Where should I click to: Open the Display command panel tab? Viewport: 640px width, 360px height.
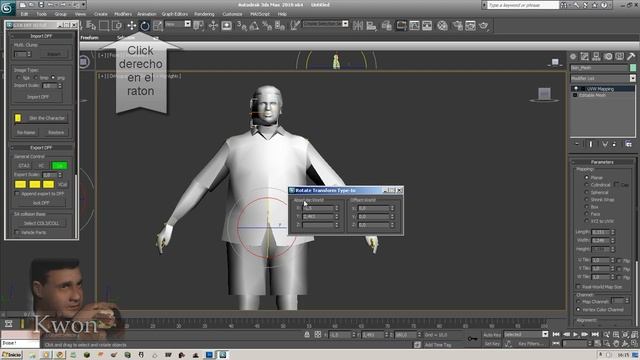pyautogui.click(x=620, y=56)
